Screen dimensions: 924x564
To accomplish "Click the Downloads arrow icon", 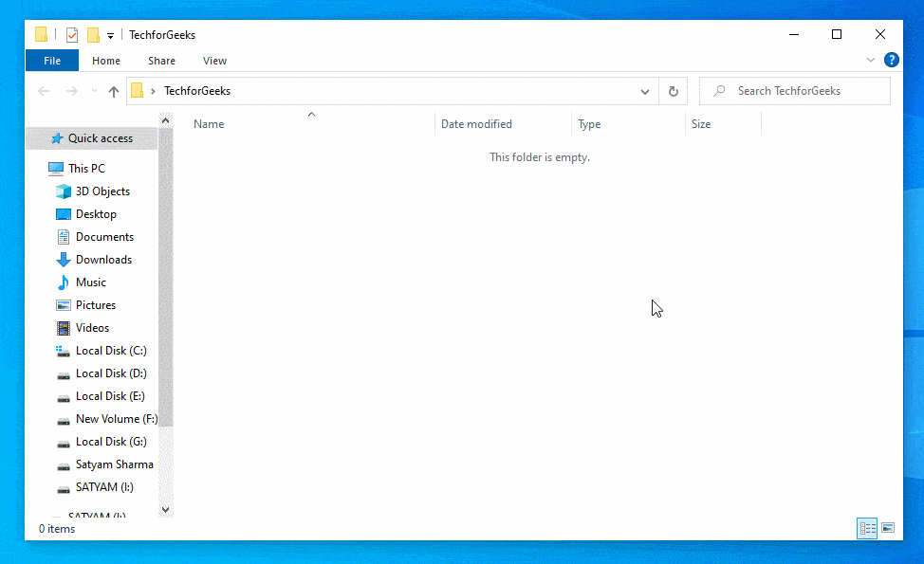I will tap(63, 260).
